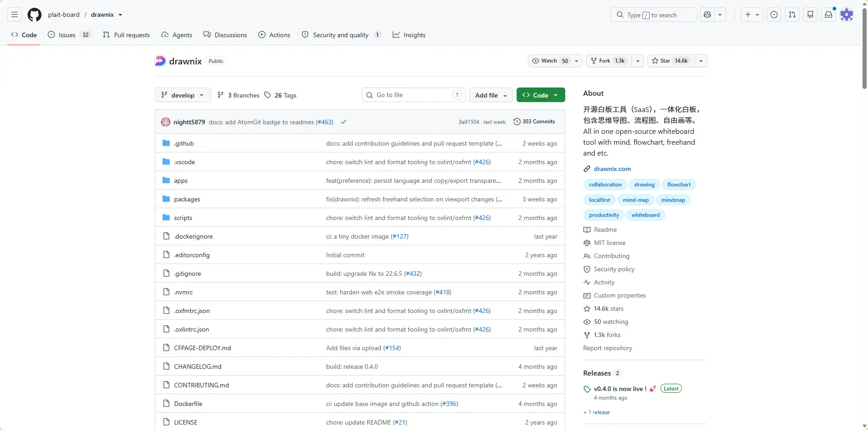Open pull requests icon in header
The image size is (868, 430).
pyautogui.click(x=792, y=15)
